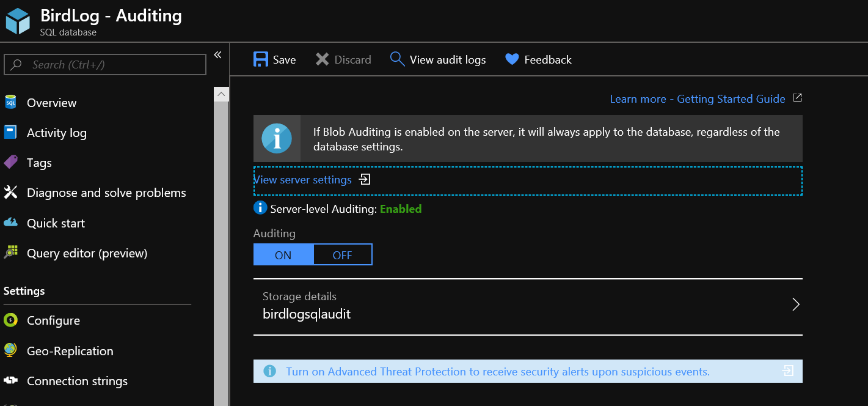Click the large info icon in the Blob Auditing banner
The width and height of the screenshot is (868, 406).
[277, 138]
